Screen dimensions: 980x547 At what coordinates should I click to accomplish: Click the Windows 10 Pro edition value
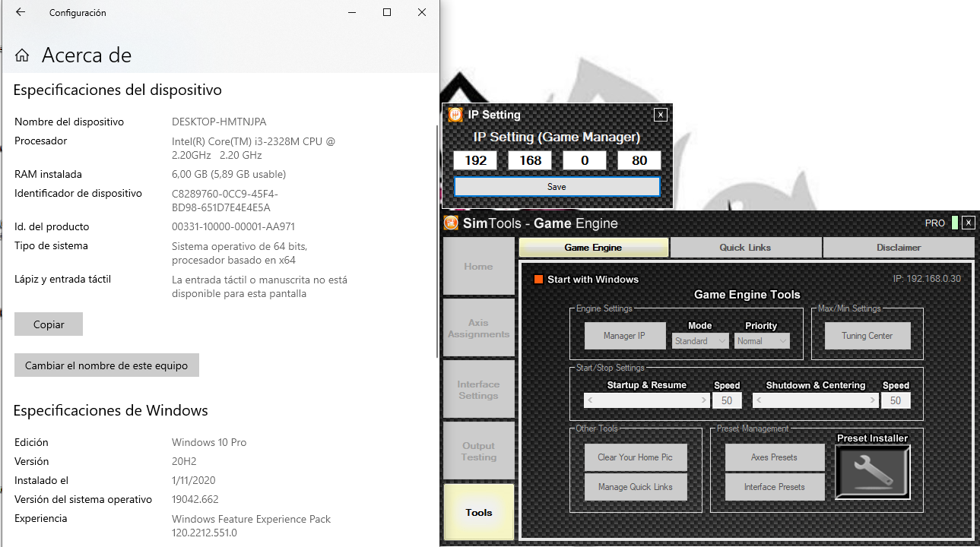pyautogui.click(x=209, y=442)
